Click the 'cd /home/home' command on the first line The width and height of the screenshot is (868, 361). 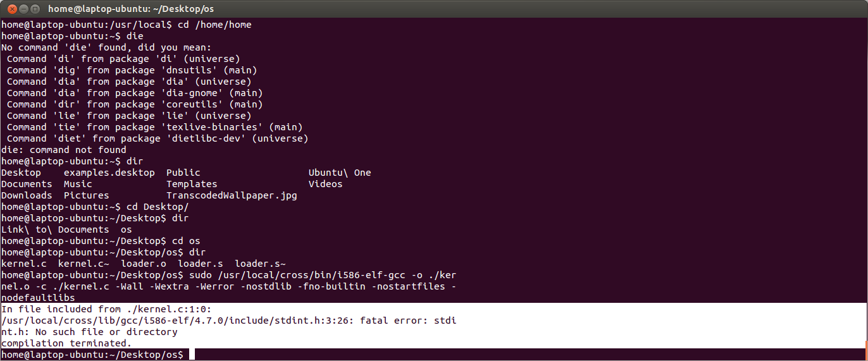[214, 25]
